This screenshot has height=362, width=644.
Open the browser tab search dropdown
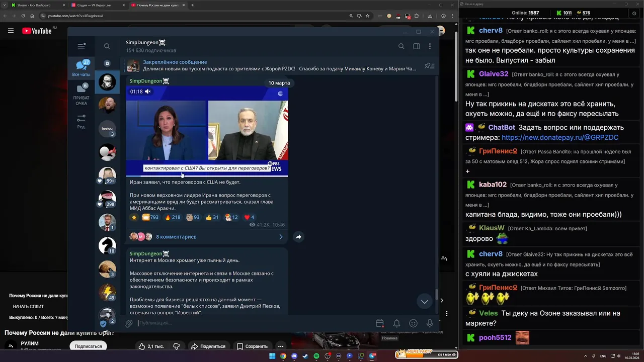[x=4, y=5]
